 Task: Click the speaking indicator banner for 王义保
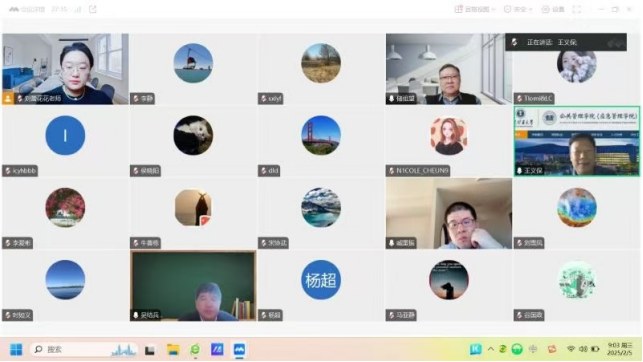coord(566,42)
